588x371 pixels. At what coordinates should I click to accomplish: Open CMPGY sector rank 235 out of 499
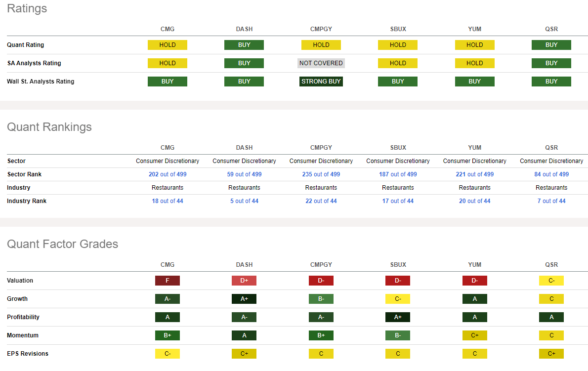[x=321, y=174]
